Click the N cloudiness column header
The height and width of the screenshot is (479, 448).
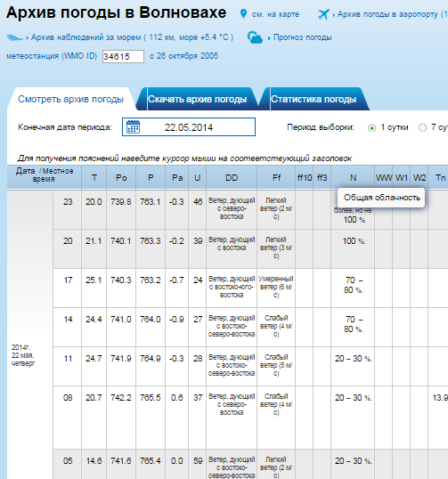coord(353,177)
